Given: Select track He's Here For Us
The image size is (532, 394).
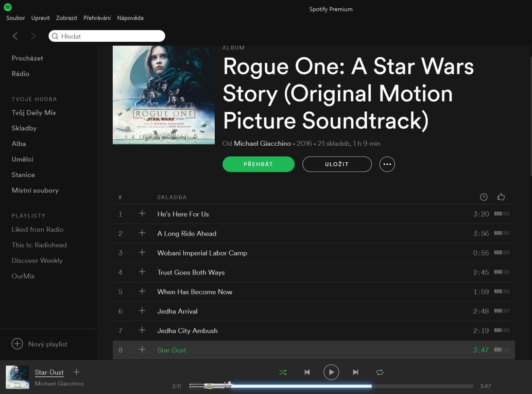Looking at the screenshot, I should tap(183, 214).
